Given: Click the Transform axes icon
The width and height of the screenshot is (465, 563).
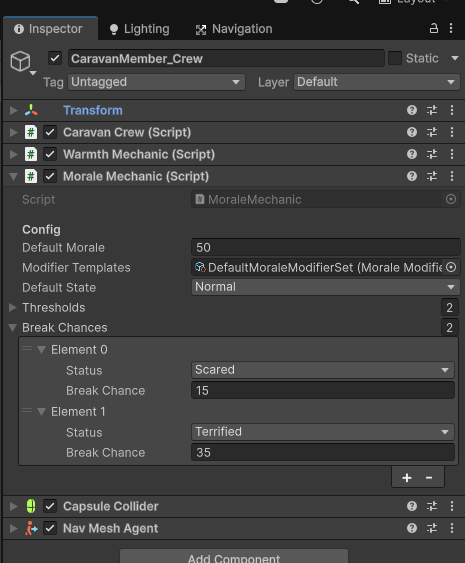Looking at the screenshot, I should coord(31,110).
